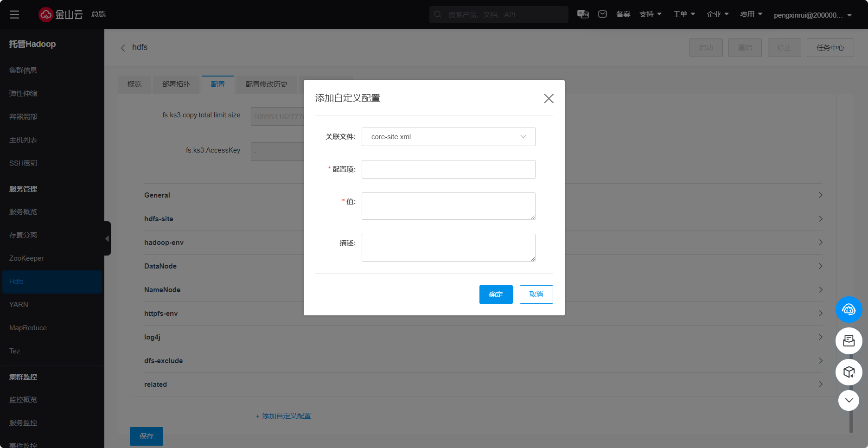
Task: Click the 取消 cancel button
Action: (x=536, y=294)
